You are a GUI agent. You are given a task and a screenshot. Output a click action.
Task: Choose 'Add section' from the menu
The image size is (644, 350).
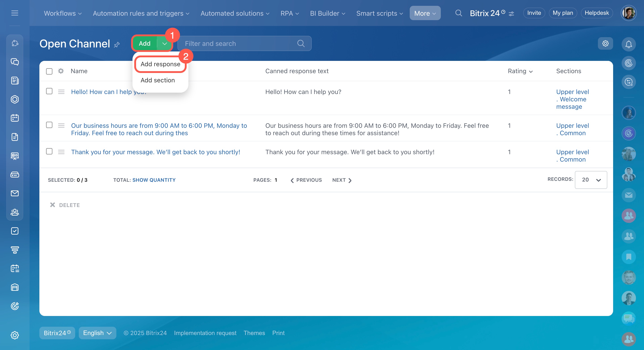(158, 80)
